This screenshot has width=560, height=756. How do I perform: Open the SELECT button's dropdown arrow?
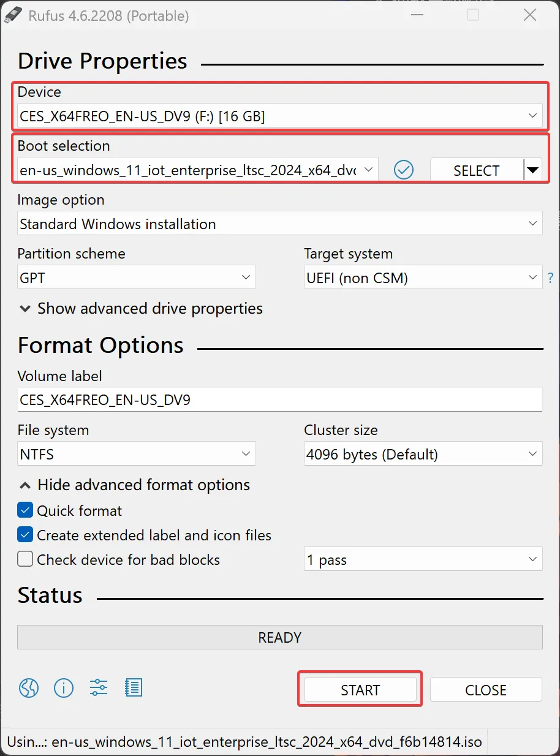(532, 170)
